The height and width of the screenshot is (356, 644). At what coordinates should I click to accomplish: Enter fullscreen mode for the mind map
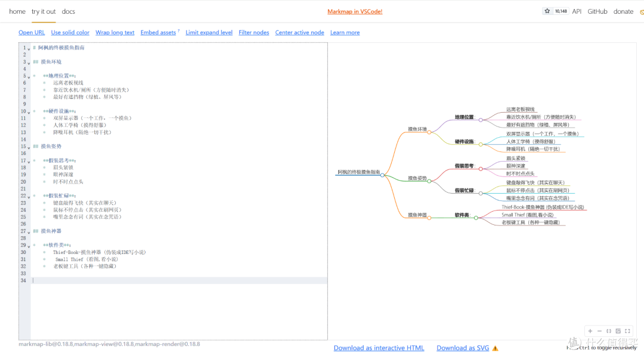coord(627,331)
